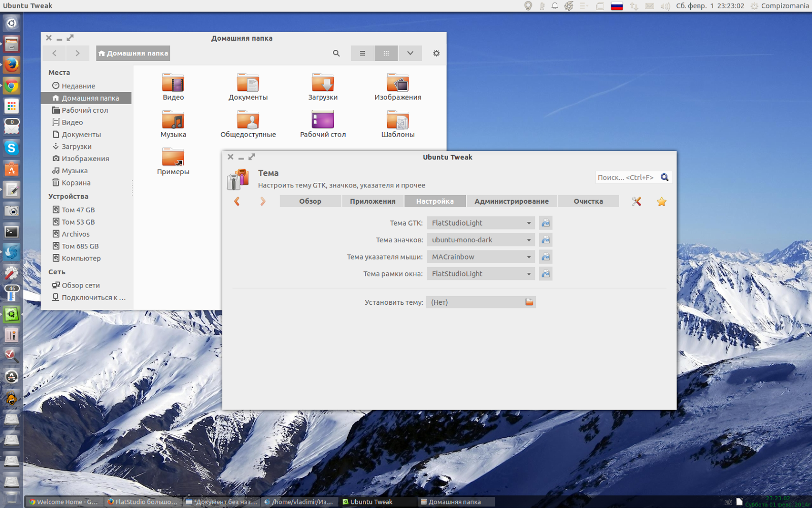812x508 pixels.
Task: Switch to Welcome Home taskbar window
Action: tap(63, 502)
